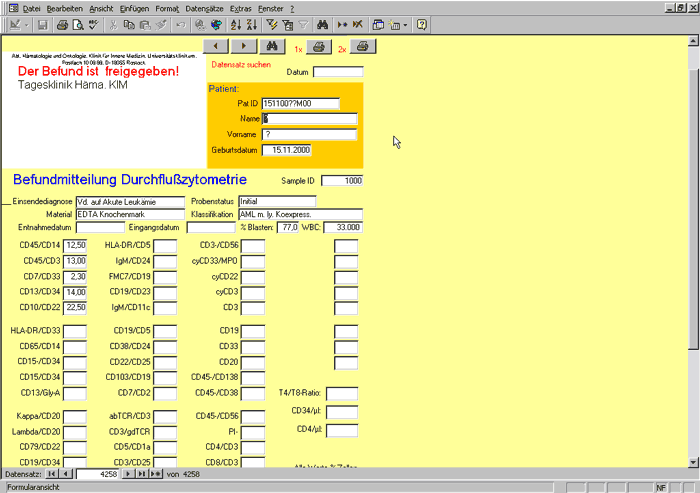Viewport: 700px width, 493px height.
Task: Click the Format Painter brush icon
Action: tap(161, 25)
